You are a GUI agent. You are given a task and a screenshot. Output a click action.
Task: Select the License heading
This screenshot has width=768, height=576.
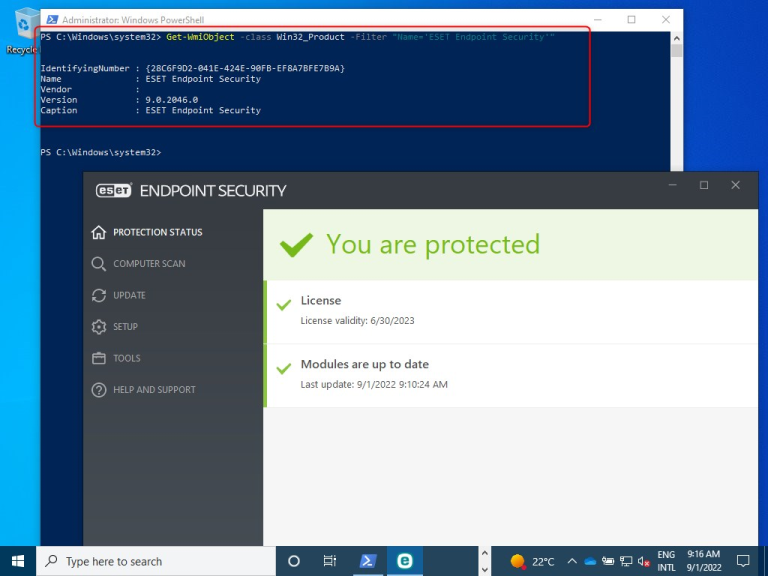click(x=321, y=300)
